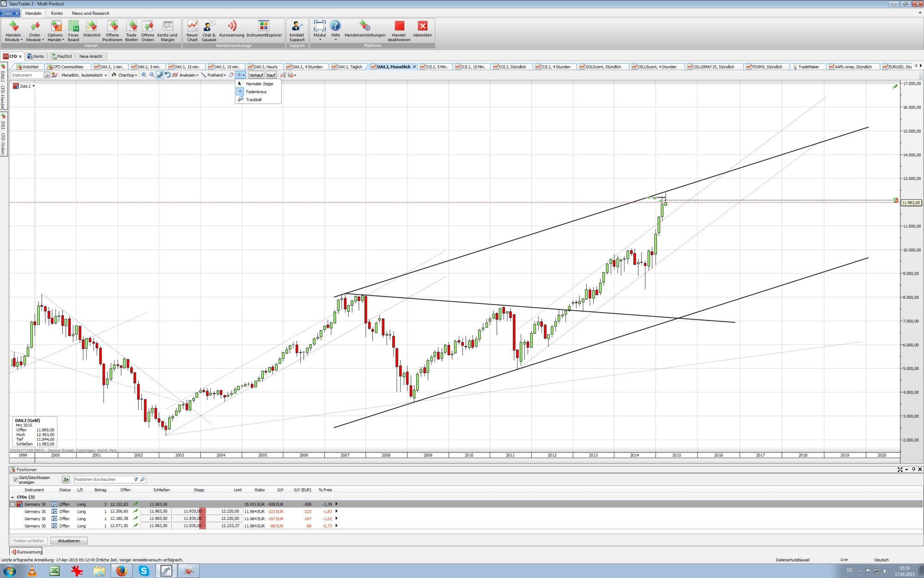The height and width of the screenshot is (578, 924).
Task: Open the Analysen dropdown
Action: tap(187, 75)
